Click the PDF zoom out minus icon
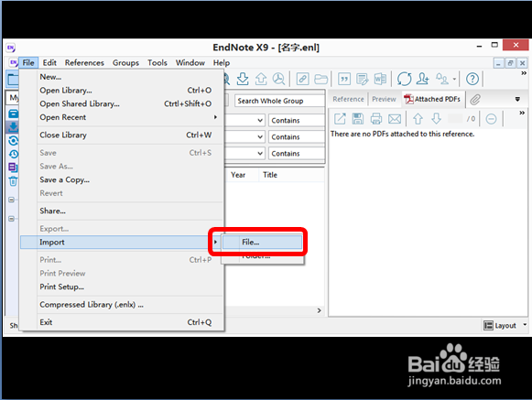Image resolution: width=532 pixels, height=400 pixels. 491,119
